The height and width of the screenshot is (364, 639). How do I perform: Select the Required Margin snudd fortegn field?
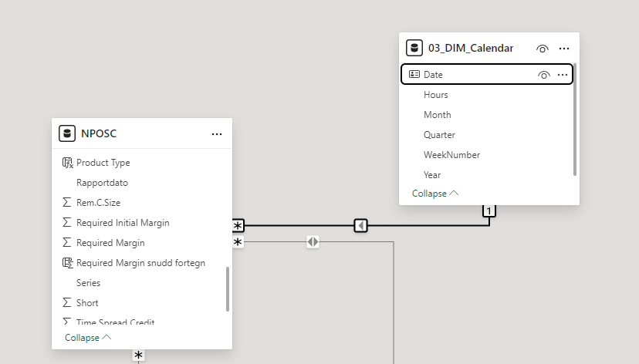coord(140,263)
